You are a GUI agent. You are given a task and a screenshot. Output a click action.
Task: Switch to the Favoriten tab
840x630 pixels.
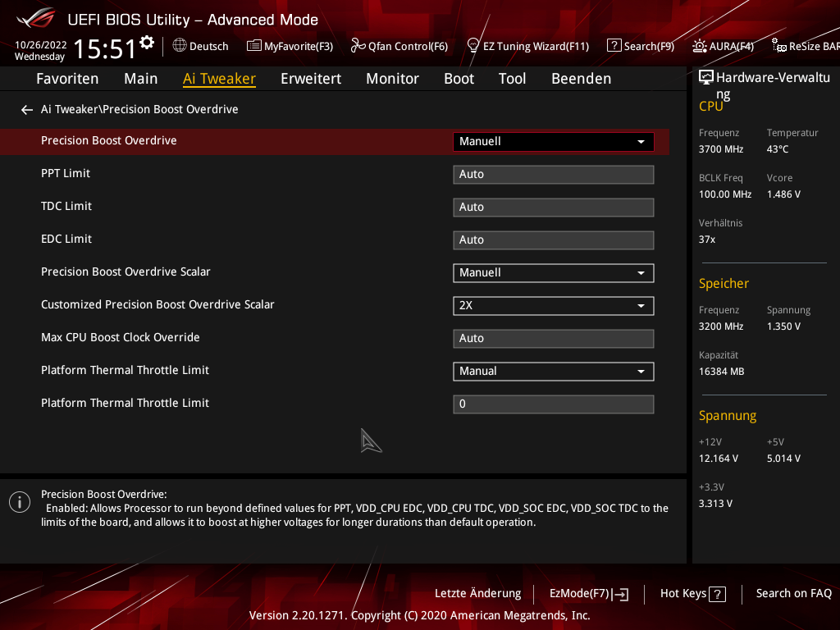pos(67,79)
